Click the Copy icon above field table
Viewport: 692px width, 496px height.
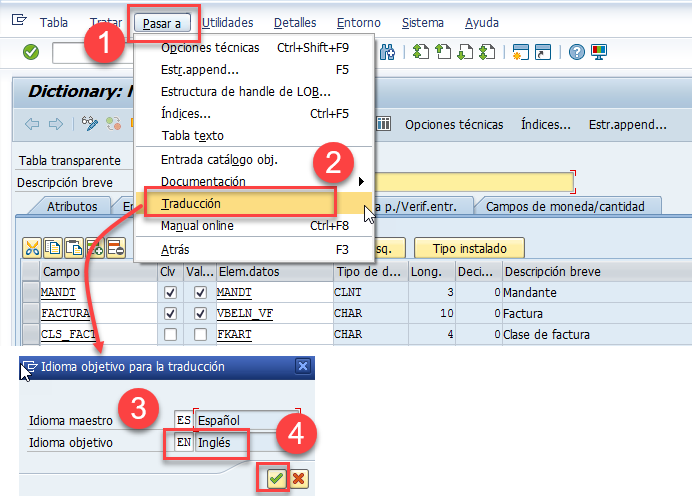[53, 248]
